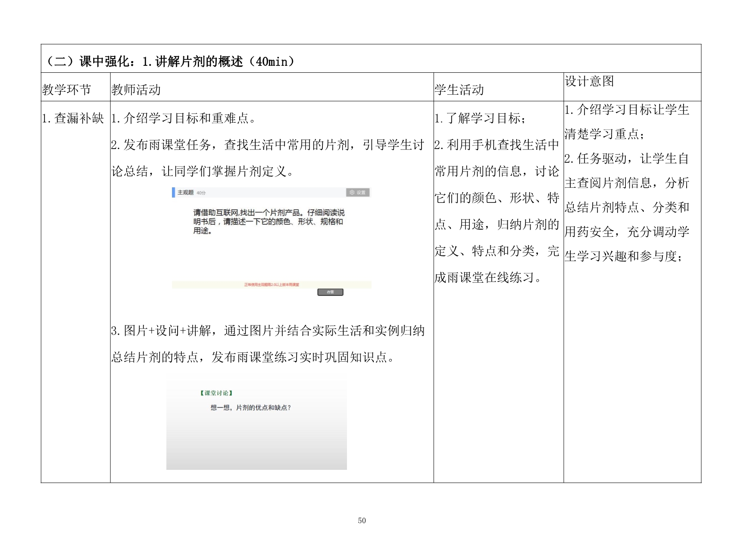
Task: Click the section title 课中强化 heading
Action: tap(169, 62)
